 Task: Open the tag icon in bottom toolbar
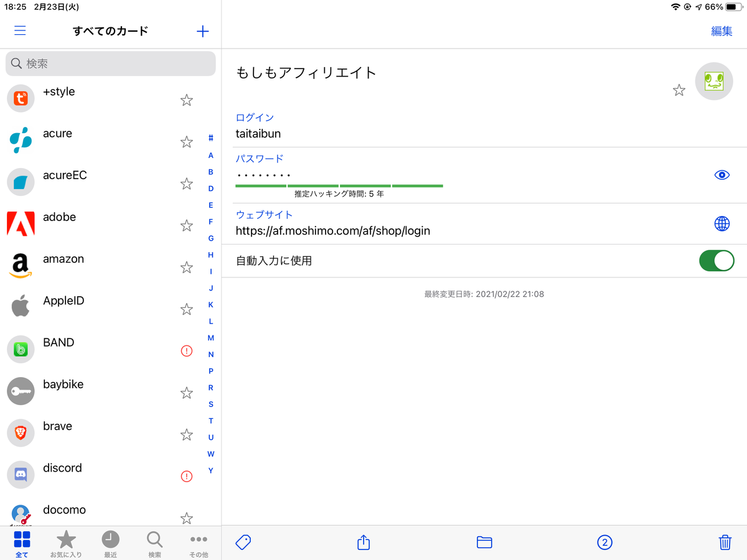(243, 542)
